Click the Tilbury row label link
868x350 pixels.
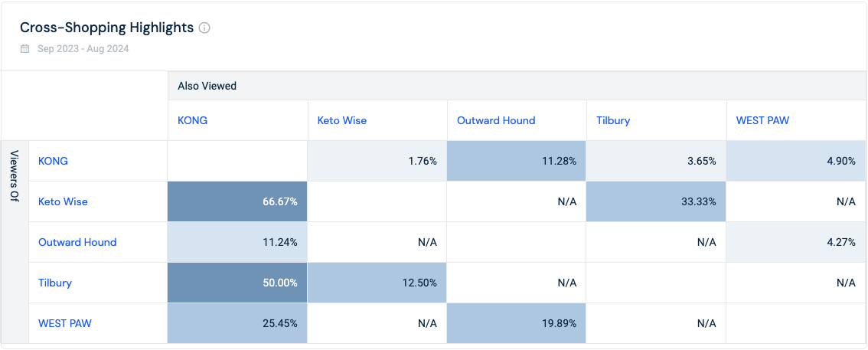click(55, 283)
